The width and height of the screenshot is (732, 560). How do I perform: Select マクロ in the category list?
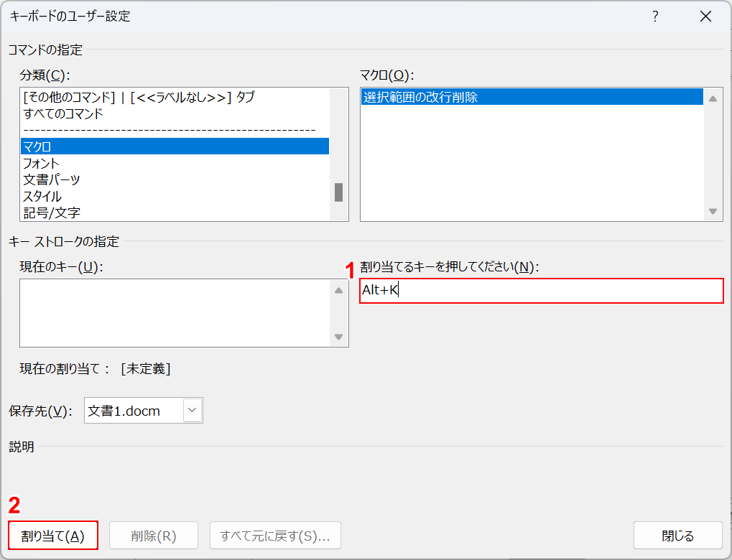(x=175, y=146)
